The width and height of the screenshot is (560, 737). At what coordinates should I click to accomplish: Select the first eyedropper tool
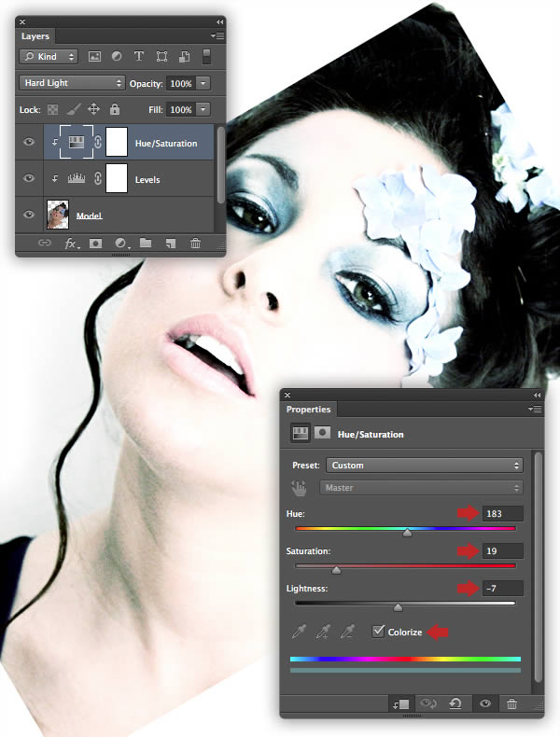[x=299, y=632]
